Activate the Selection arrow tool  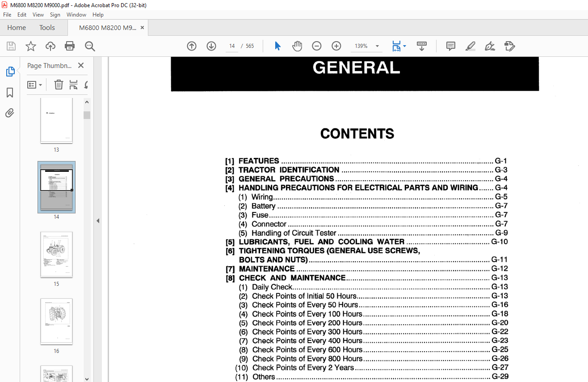coord(277,46)
